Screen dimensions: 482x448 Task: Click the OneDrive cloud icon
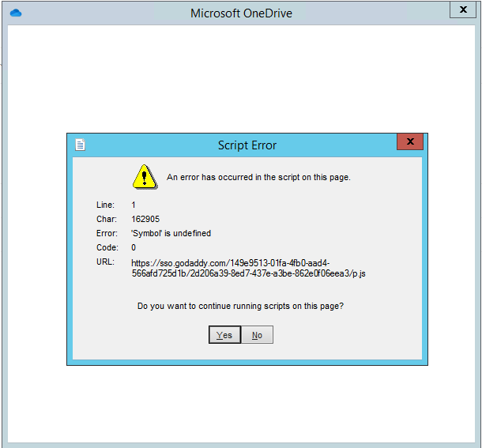click(x=16, y=13)
